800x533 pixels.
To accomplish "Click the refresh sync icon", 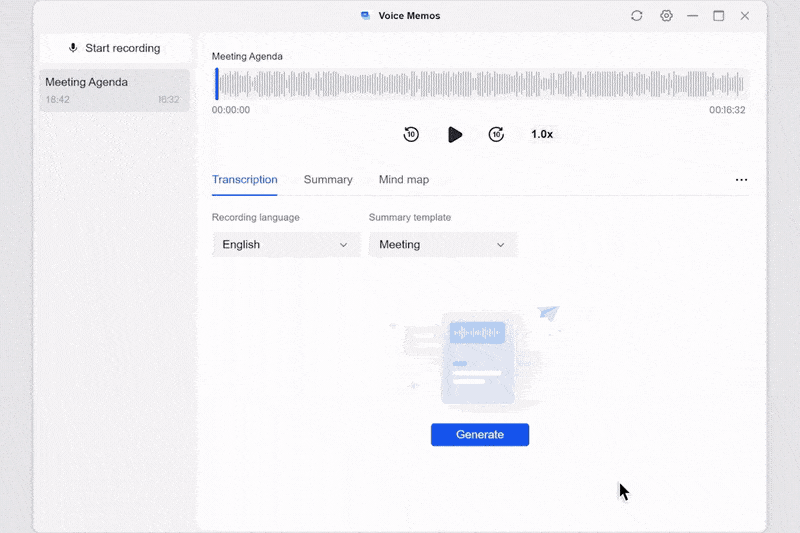I will click(x=636, y=16).
